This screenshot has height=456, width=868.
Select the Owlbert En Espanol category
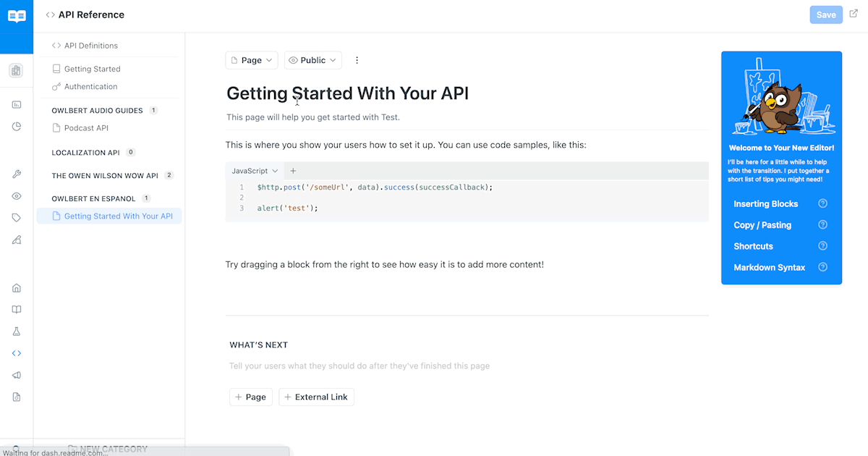93,198
